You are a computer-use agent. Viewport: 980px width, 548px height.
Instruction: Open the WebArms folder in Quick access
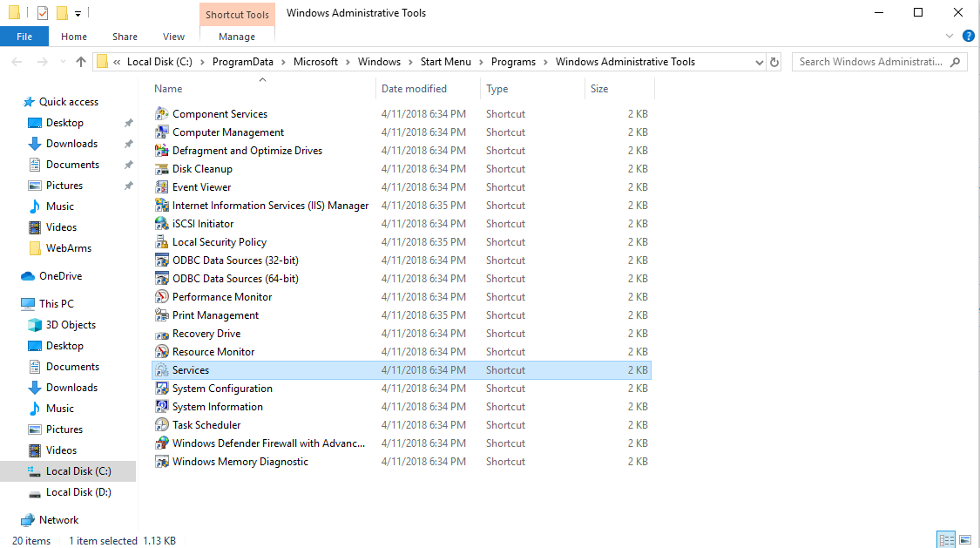69,248
